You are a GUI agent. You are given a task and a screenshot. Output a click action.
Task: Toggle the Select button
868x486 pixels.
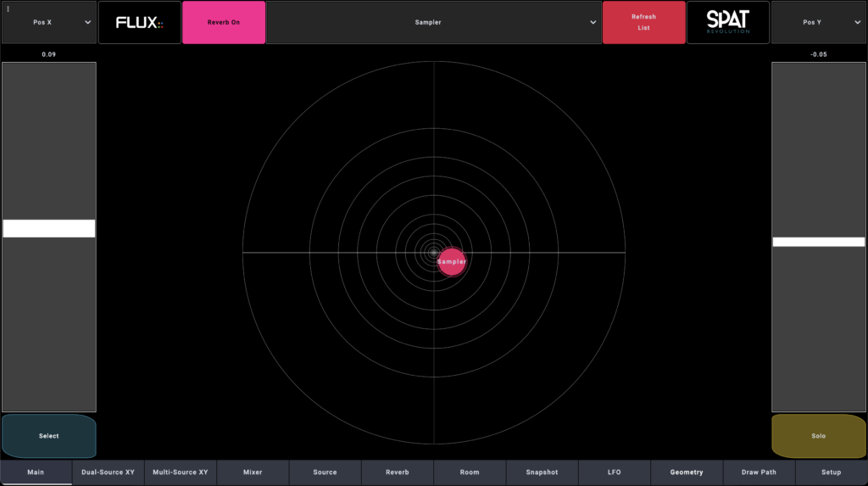[x=48, y=436]
